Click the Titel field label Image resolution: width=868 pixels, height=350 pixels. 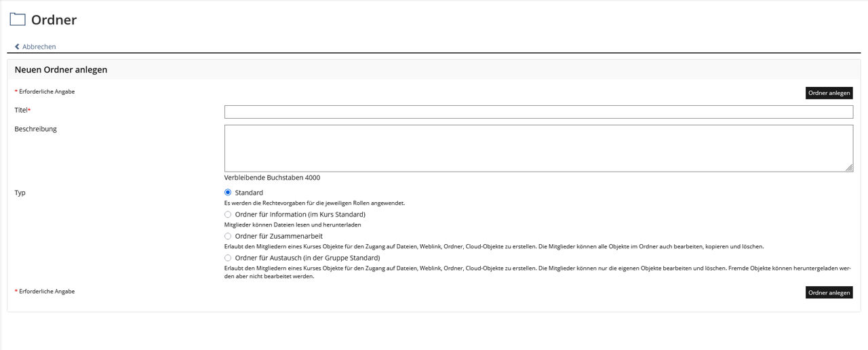(21, 110)
